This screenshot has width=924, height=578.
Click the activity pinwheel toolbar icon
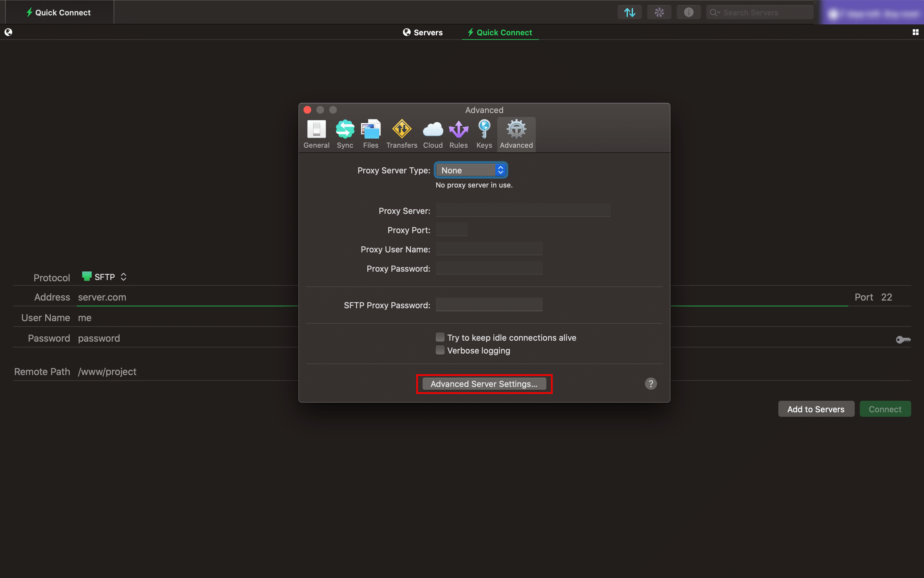pyautogui.click(x=659, y=12)
